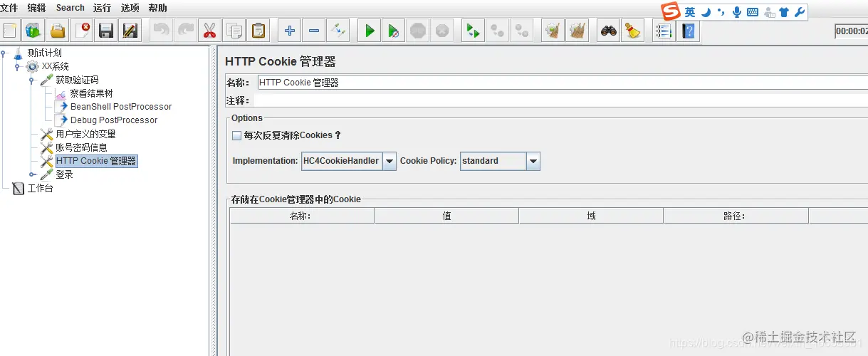Select 工作台 workbench node

coord(40,189)
